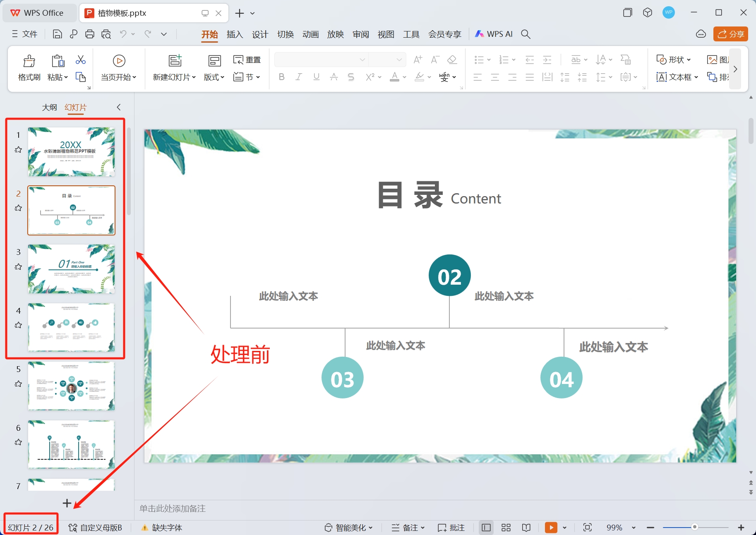Switch to slide sorter grid view
The image size is (756, 535).
tap(506, 528)
